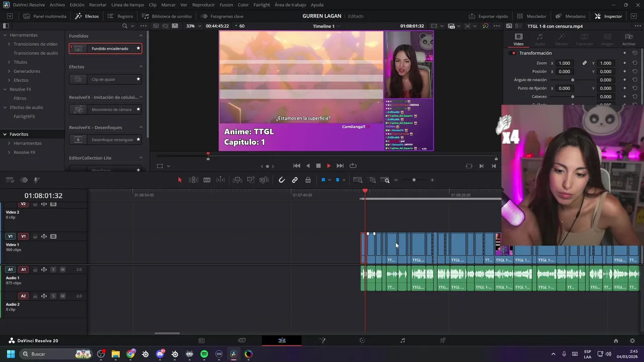Open the marker color dropdown arrow
Image resolution: width=644 pixels, height=362 pixels.
click(x=344, y=180)
